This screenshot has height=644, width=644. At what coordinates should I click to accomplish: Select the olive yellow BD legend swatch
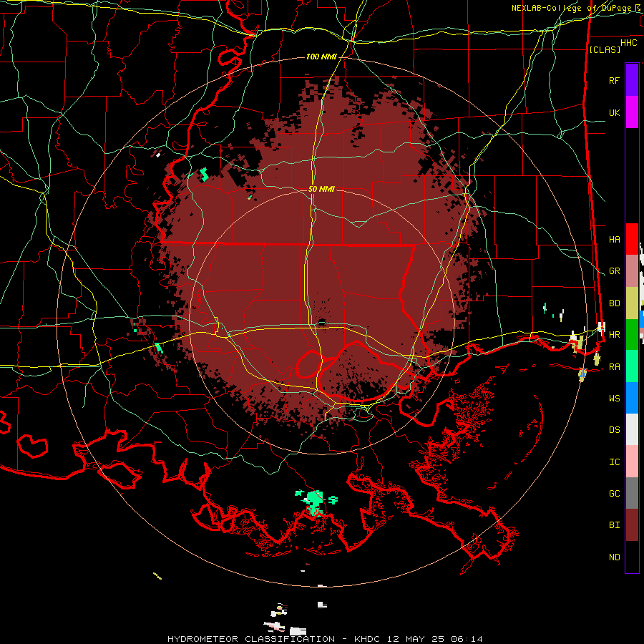click(x=632, y=303)
